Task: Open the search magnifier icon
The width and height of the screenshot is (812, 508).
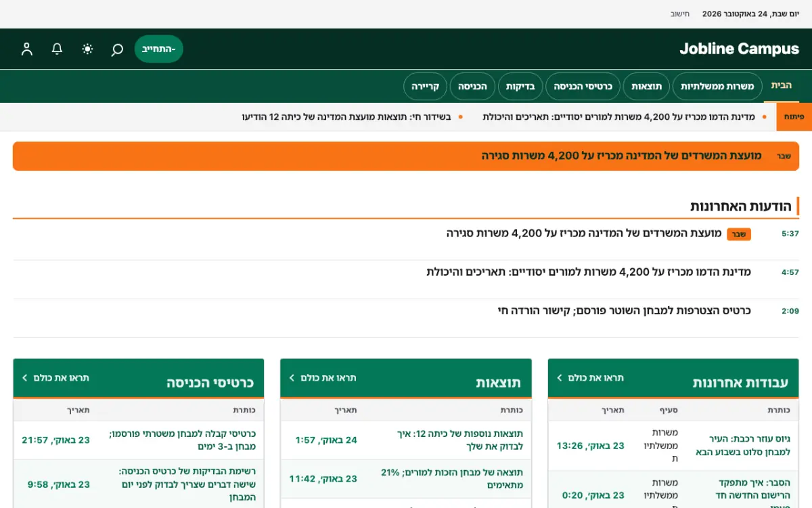Action: tap(117, 49)
